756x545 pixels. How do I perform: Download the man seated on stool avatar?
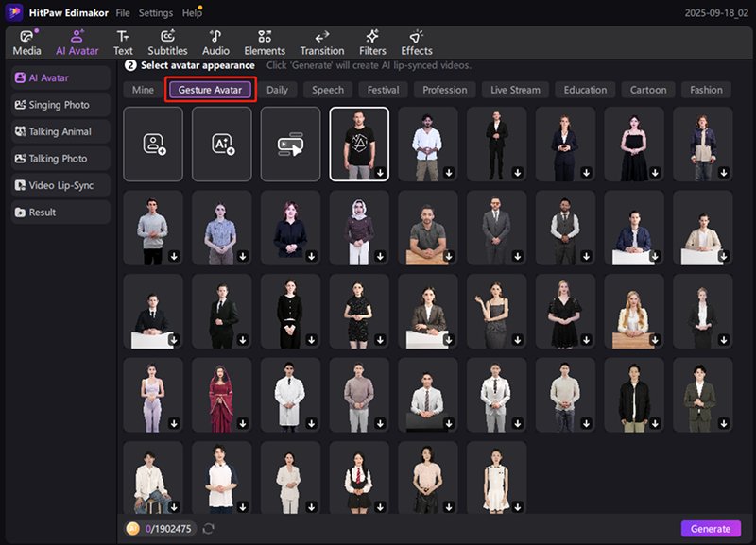point(174,507)
